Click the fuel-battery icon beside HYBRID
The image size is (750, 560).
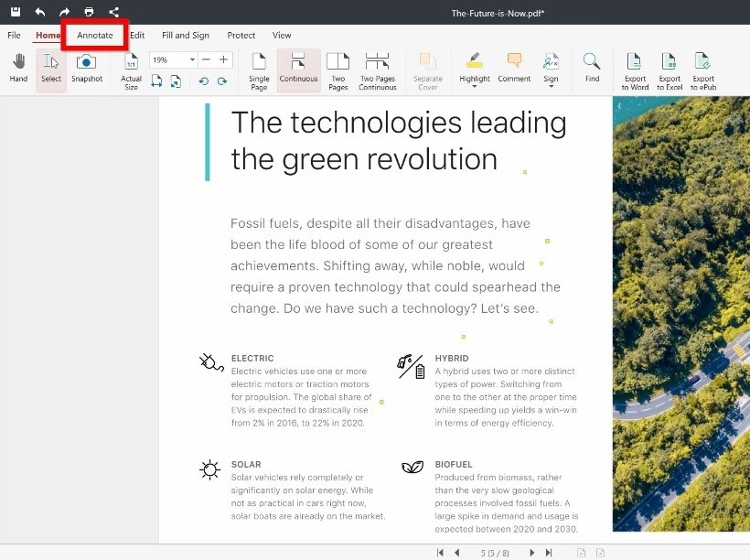(x=411, y=366)
